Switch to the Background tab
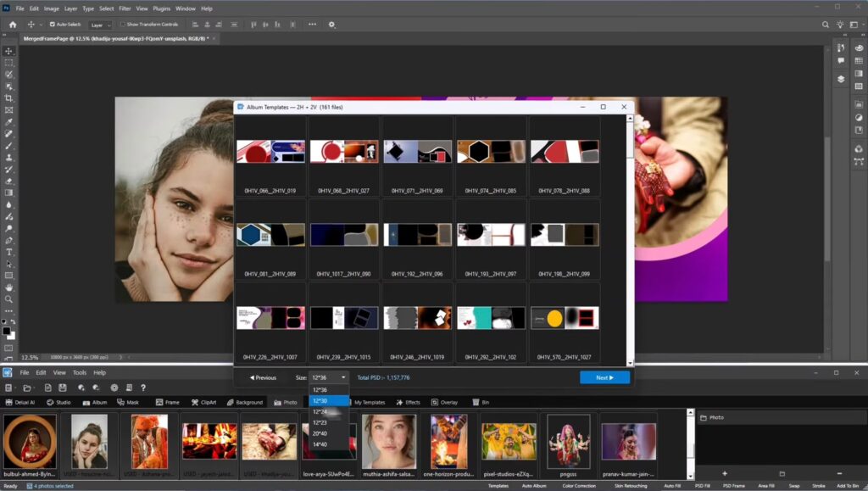 (245, 403)
